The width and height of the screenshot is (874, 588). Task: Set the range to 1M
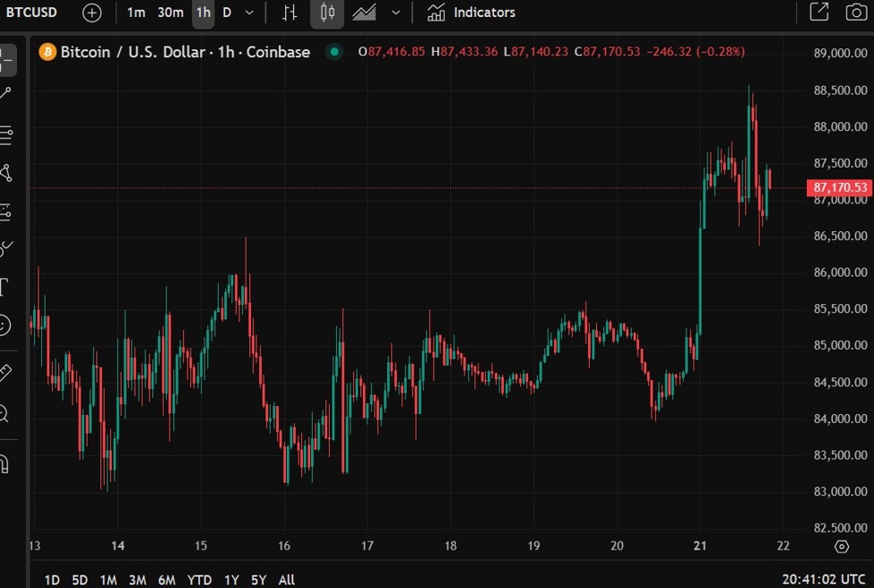click(108, 580)
